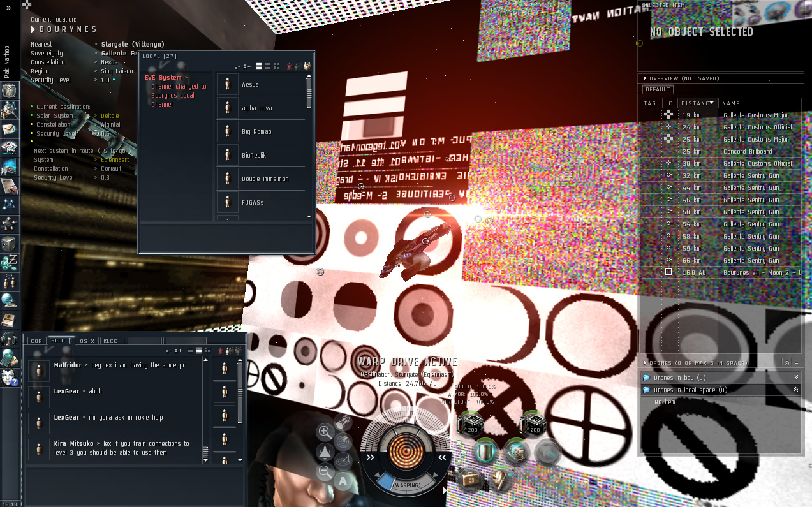The width and height of the screenshot is (812, 507).
Task: Expand the Drones in bay group
Action: coord(795,378)
